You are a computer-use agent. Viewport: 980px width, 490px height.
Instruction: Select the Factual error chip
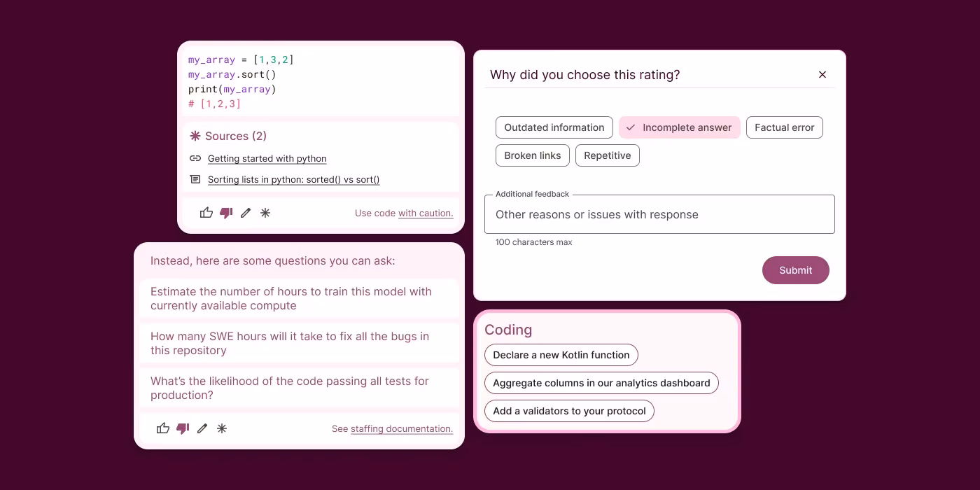tap(784, 127)
